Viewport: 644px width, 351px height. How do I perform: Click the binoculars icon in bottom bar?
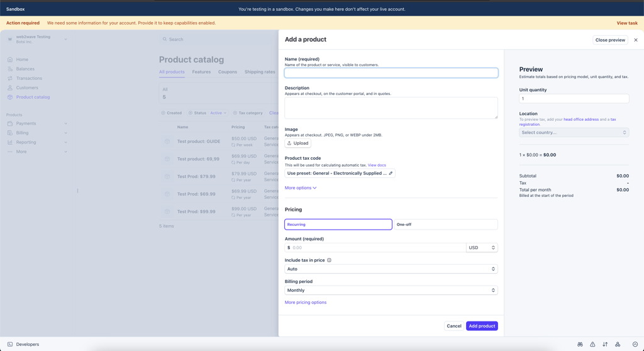(580, 345)
